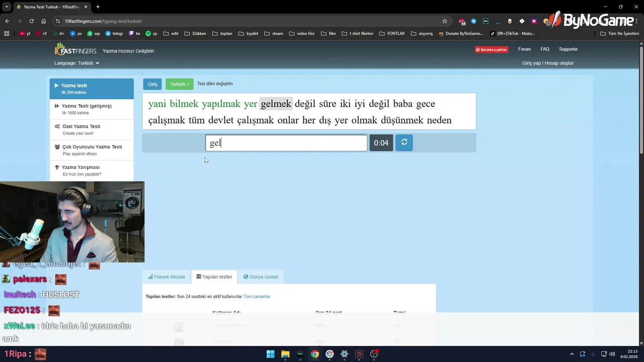Open the wp WhatsApp bookmark
644x362 pixels.
click(94, 34)
